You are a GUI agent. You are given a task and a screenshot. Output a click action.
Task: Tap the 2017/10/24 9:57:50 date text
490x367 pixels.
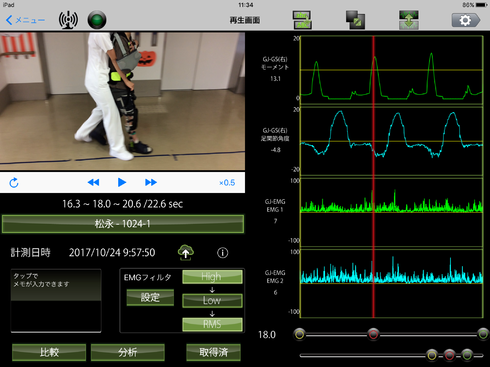click(x=112, y=253)
